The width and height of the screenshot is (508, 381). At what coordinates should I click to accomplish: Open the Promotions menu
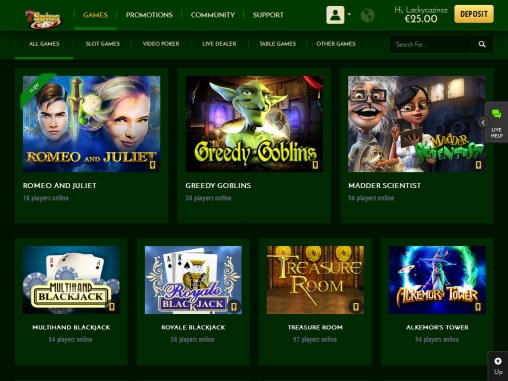pos(149,15)
